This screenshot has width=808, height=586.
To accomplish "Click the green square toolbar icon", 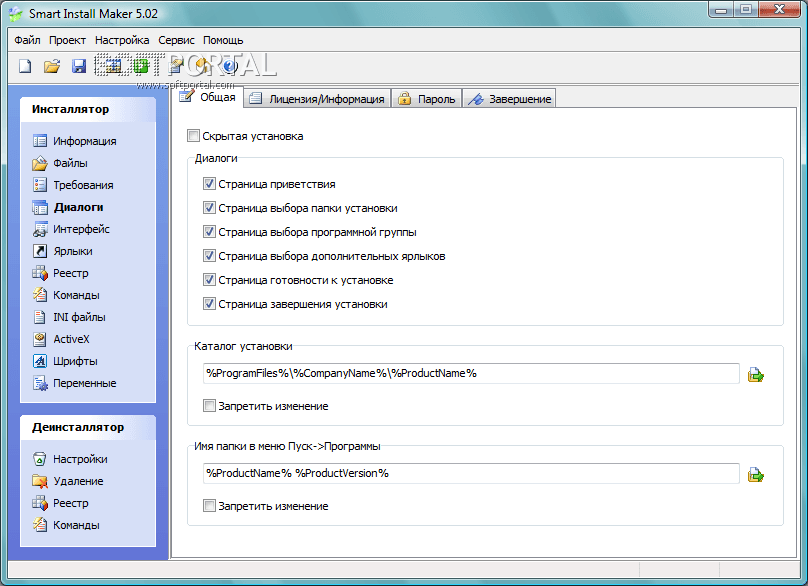I will point(141,66).
